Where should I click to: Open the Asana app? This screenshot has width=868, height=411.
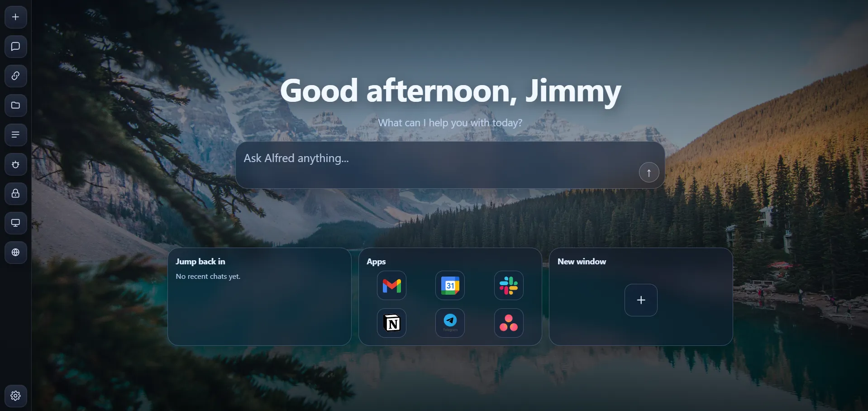(509, 323)
